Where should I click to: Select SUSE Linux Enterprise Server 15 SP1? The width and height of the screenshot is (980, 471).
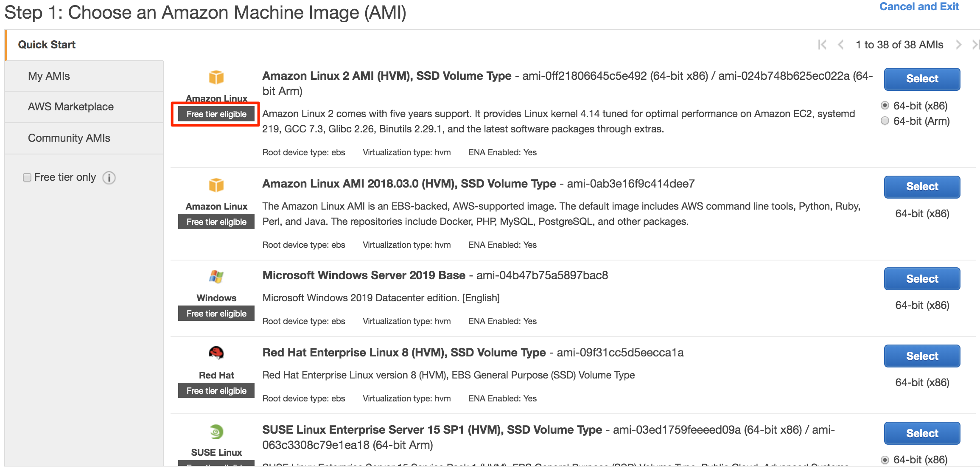tap(922, 433)
